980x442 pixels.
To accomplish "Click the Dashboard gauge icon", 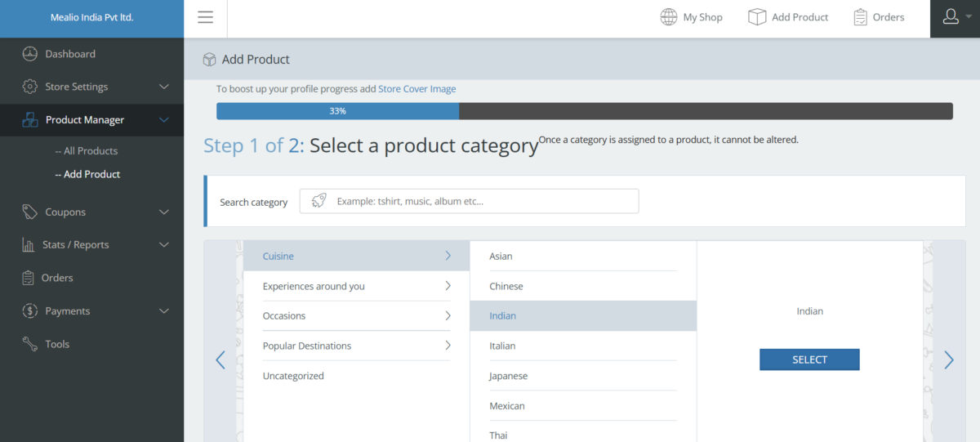I will click(x=30, y=54).
